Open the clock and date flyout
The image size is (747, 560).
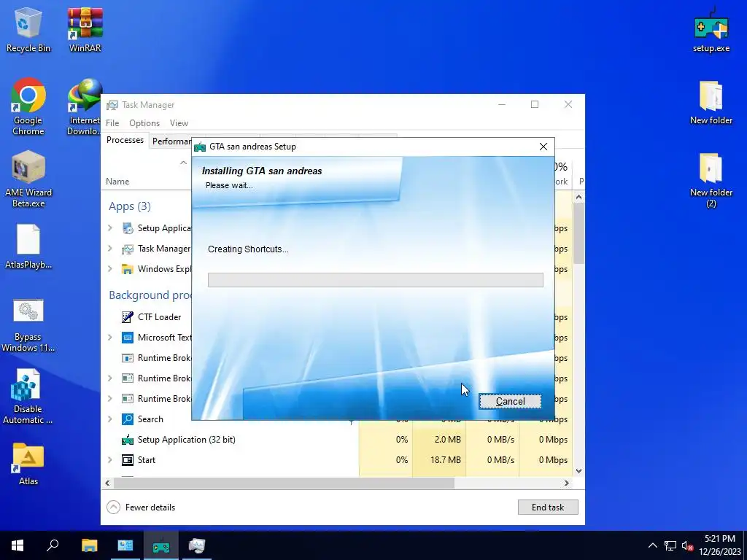(719, 545)
